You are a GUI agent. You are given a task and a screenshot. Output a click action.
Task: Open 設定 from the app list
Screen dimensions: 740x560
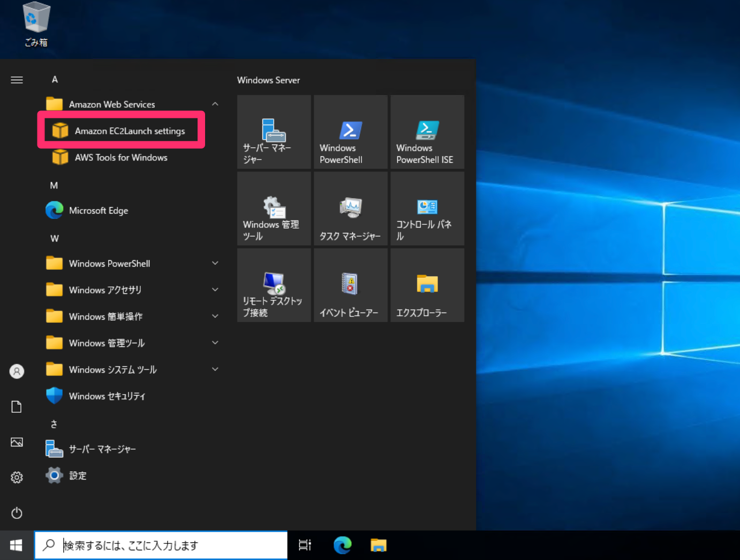click(x=78, y=475)
